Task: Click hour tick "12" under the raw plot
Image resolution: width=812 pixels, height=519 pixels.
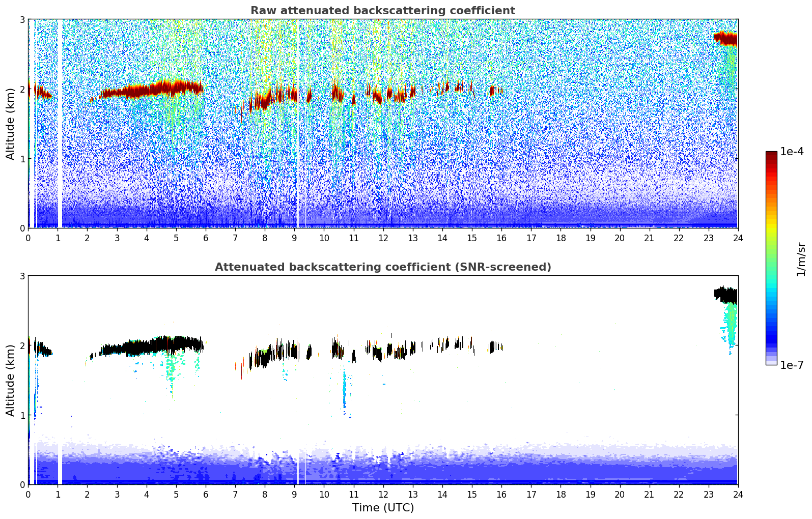Action: [x=383, y=238]
